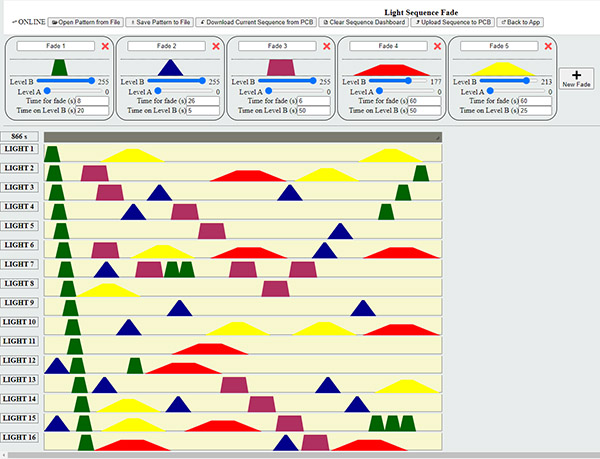Screen dimensions: 600x459
Task: Click the red fade block on LIGHT 11
Action: pyautogui.click(x=210, y=348)
